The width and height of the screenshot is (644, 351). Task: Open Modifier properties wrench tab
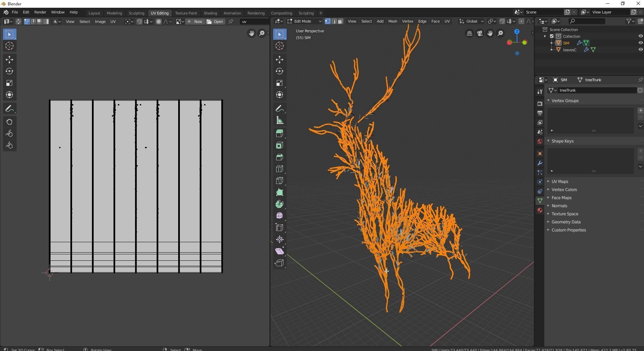[540, 163]
